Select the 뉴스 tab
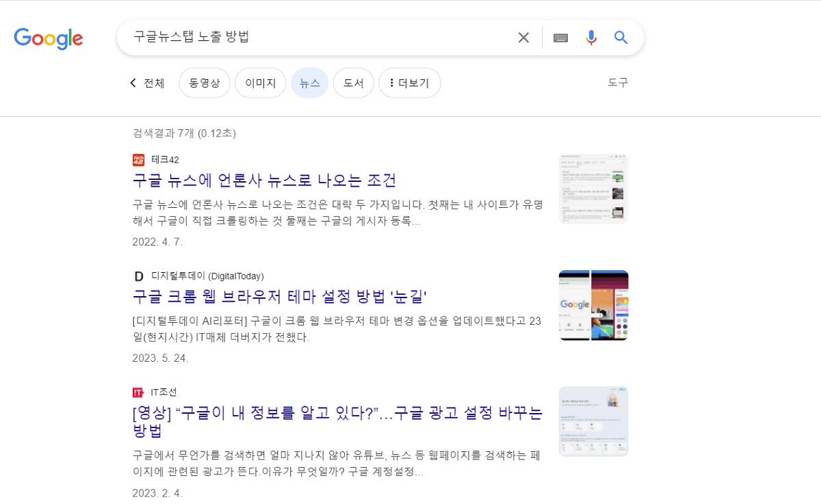The image size is (821, 504). 310,83
